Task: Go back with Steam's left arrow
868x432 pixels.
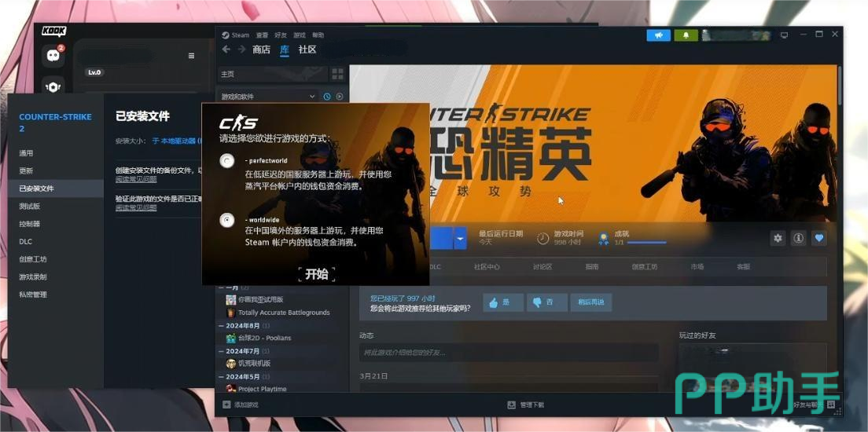Action: click(x=226, y=49)
